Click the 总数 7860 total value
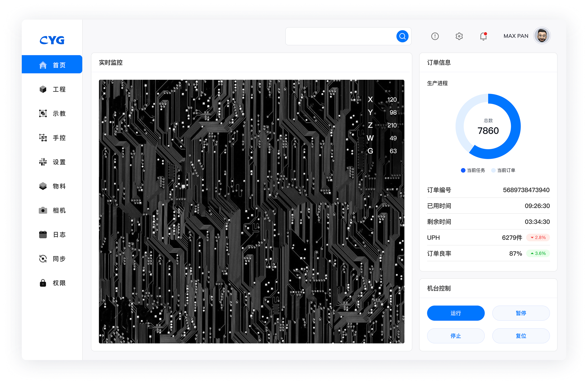588x384 pixels. (x=488, y=131)
